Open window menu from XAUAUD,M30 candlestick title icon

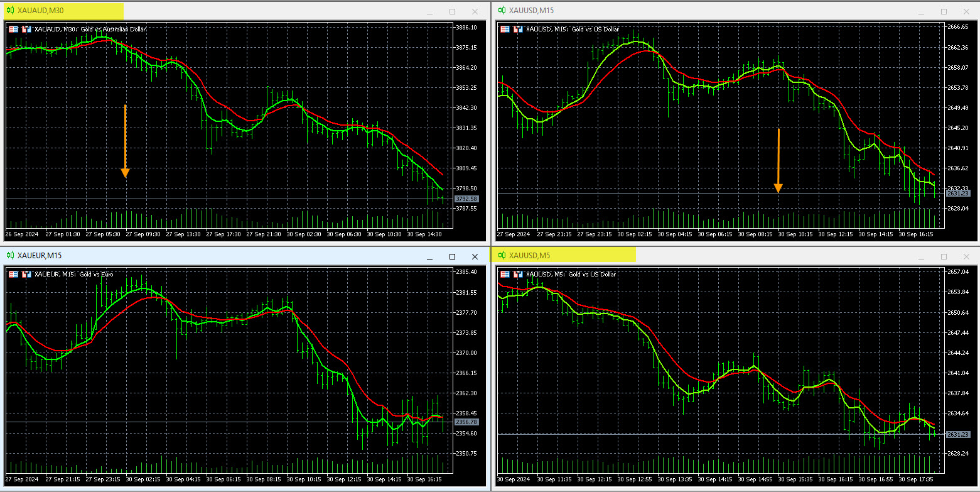[x=9, y=11]
